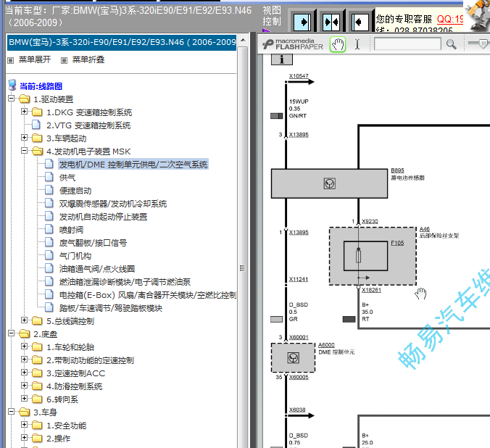
Task: Expand the 2.操作 node
Action: (x=25, y=437)
